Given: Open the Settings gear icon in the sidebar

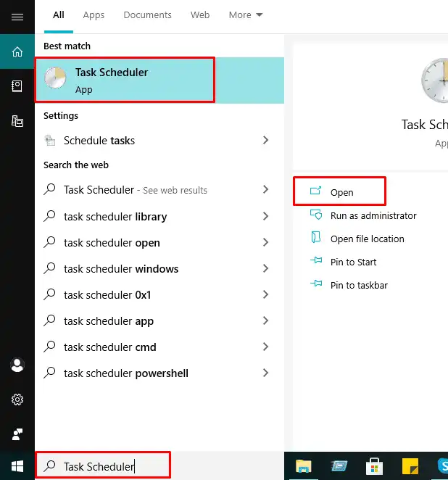Looking at the screenshot, I should point(17,400).
